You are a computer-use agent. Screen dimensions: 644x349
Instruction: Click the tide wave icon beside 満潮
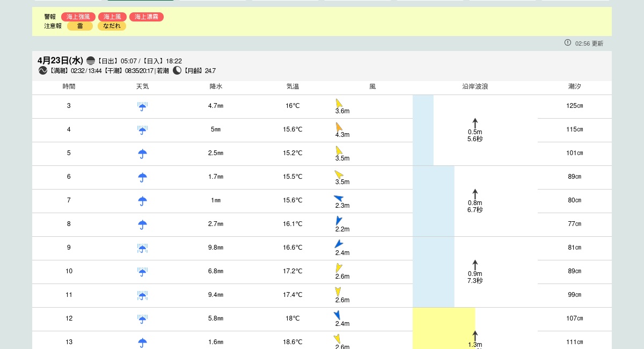pos(43,70)
